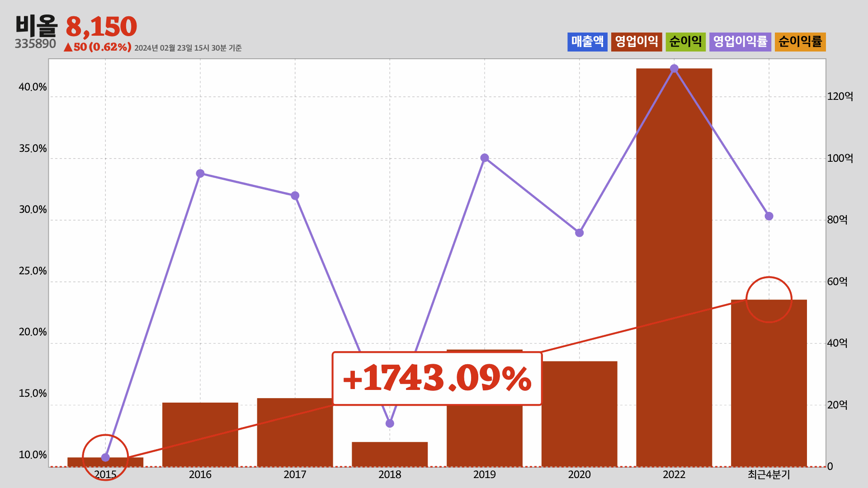
Task: Click the 60억 right axis label
Action: (x=837, y=282)
